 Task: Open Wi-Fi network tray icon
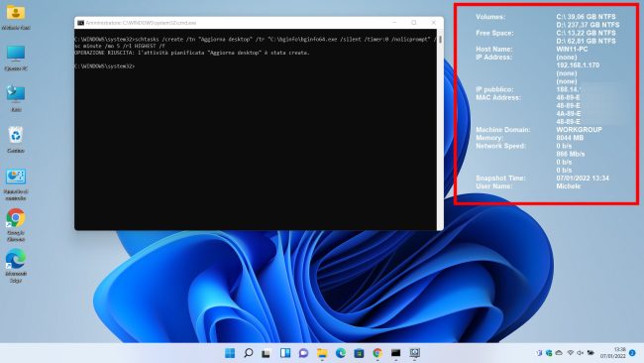tap(570, 353)
